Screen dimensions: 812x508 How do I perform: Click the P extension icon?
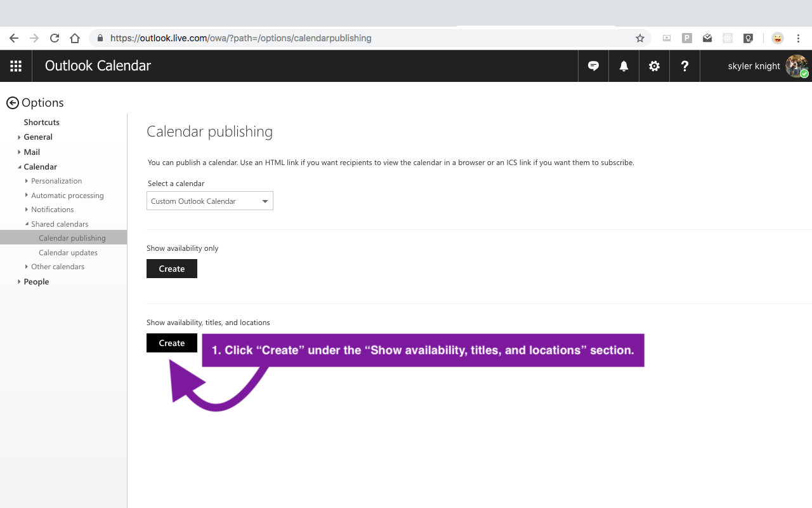click(687, 38)
